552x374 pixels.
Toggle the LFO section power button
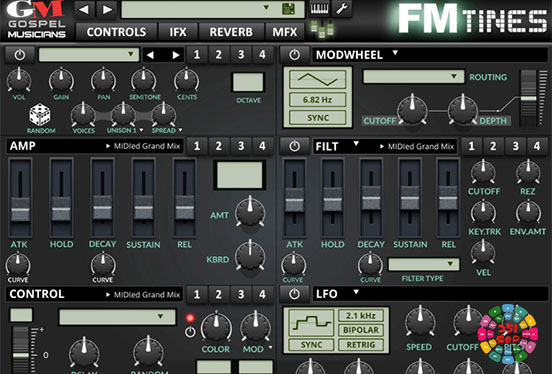(295, 294)
